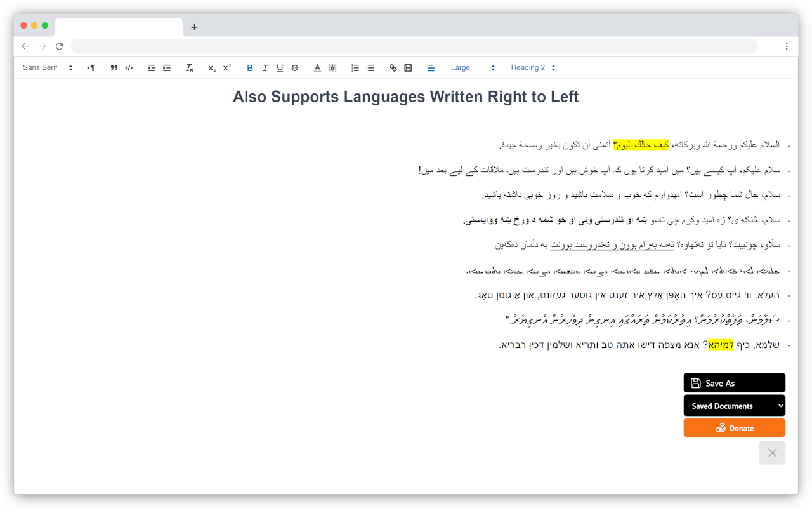Image resolution: width=812 pixels, height=508 pixels.
Task: Apply superscript formatting
Action: click(226, 67)
